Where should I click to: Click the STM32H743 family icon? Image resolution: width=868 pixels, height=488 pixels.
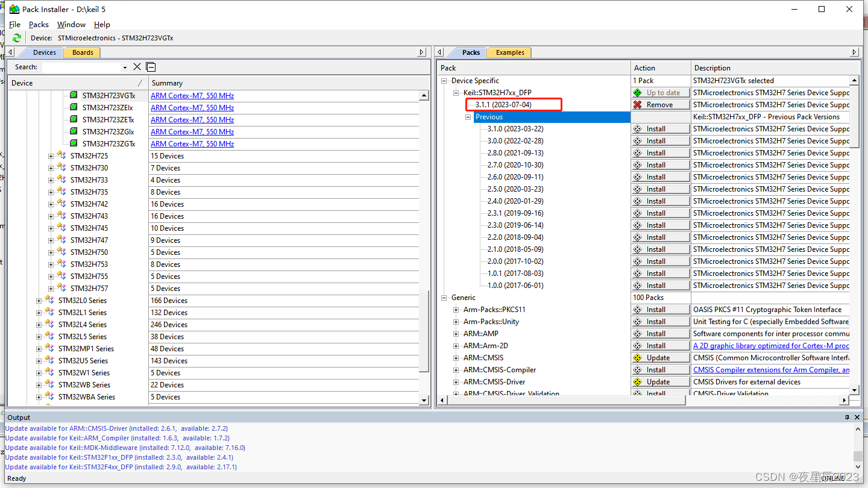61,216
